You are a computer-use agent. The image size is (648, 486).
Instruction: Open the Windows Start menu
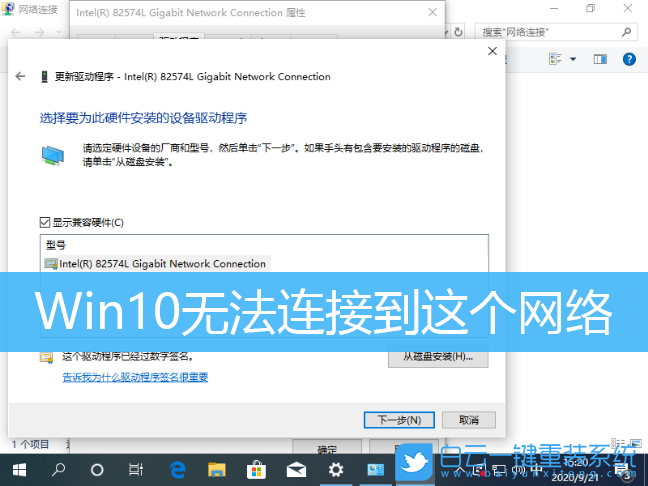pyautogui.click(x=19, y=470)
